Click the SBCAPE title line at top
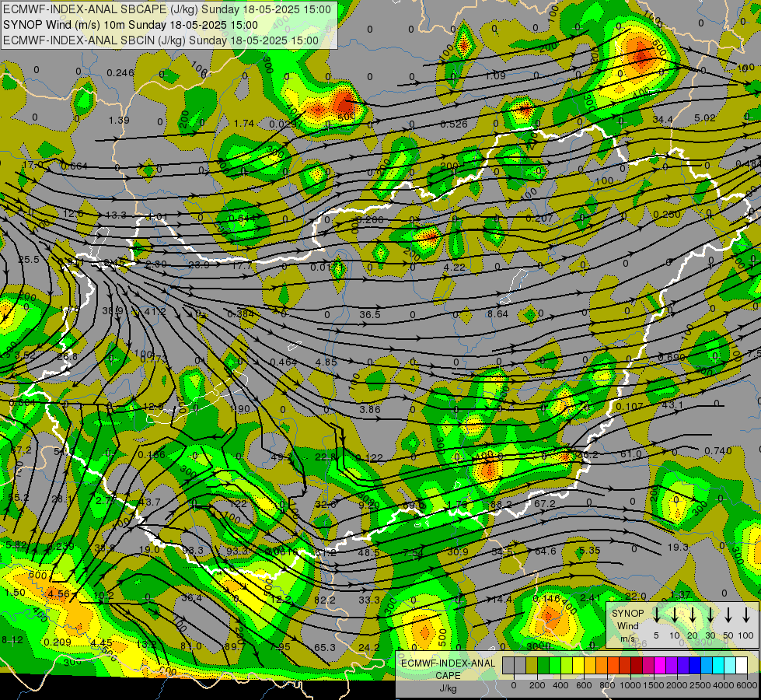The image size is (761, 700). coord(167,9)
